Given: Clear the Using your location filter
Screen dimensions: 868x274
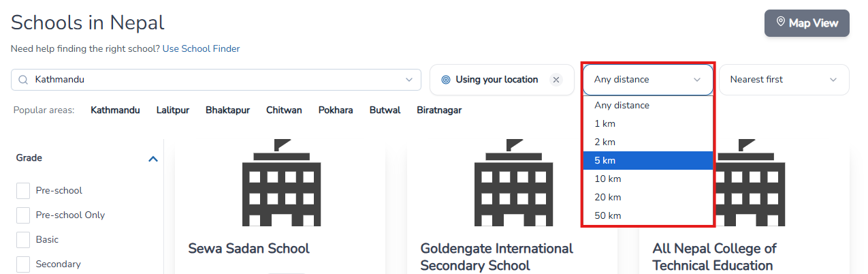Looking at the screenshot, I should (x=556, y=80).
